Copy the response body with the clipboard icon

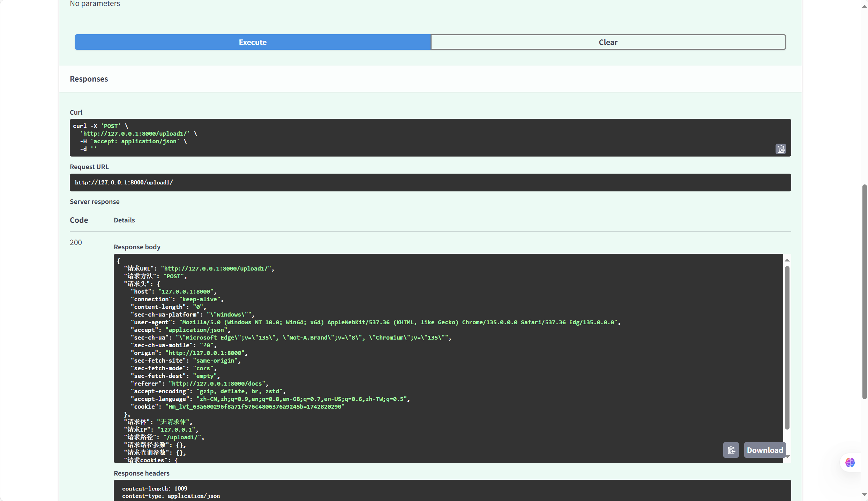[x=731, y=450]
